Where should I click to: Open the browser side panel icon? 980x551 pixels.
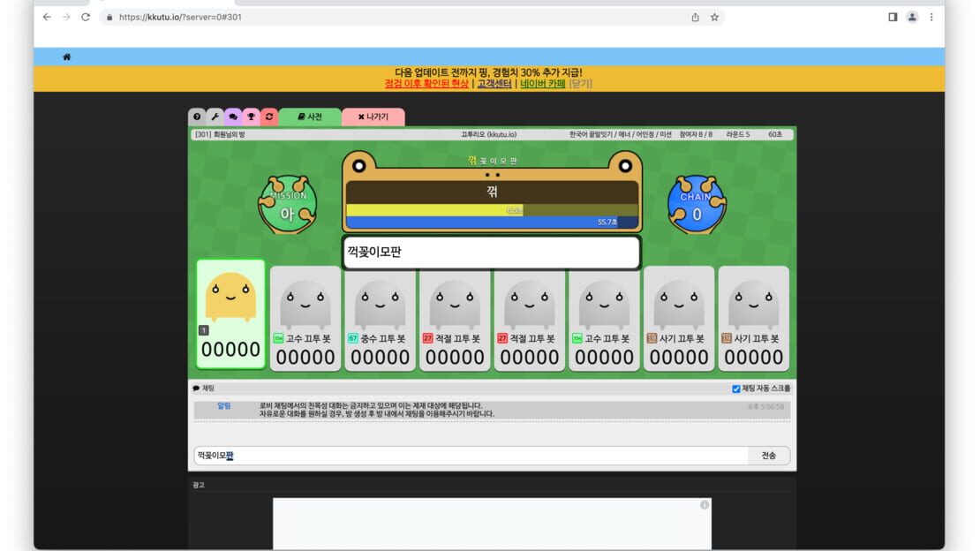[x=893, y=18]
